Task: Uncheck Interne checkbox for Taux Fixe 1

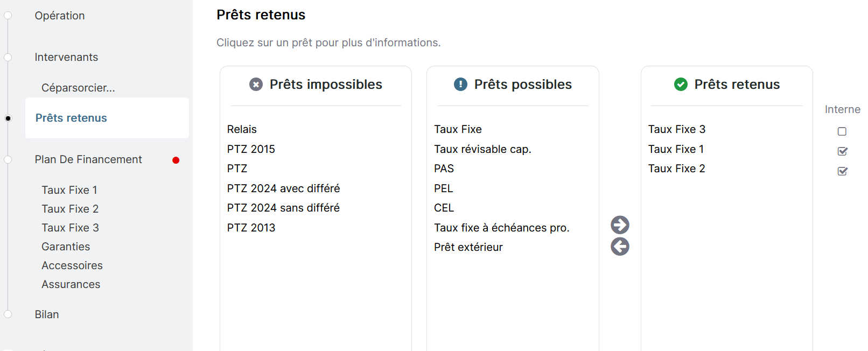Action: 842,151
